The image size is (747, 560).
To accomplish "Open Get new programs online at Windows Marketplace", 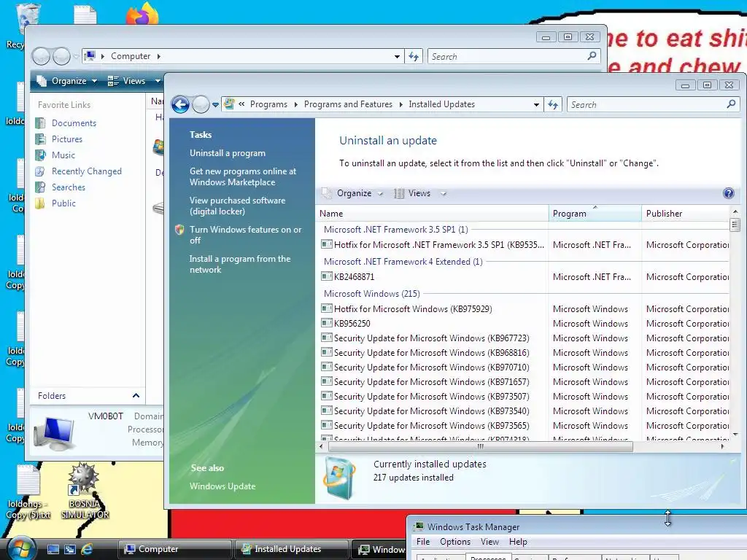I will tap(242, 176).
